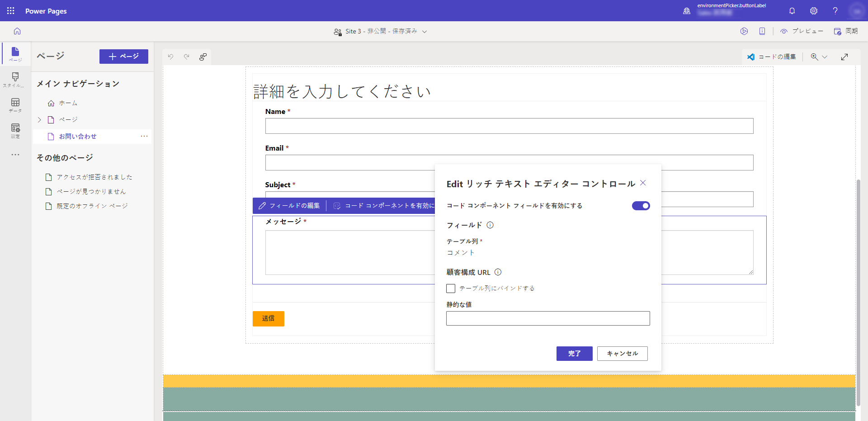Click the Name input field
The image size is (868, 421).
(509, 126)
